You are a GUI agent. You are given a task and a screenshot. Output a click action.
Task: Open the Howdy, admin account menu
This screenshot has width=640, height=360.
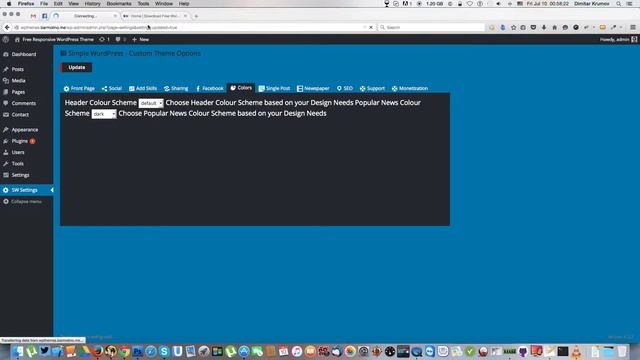618,40
